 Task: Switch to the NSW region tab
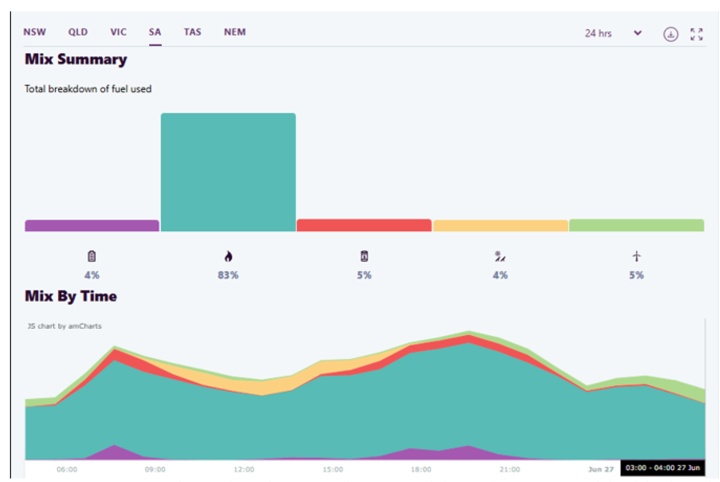point(35,32)
